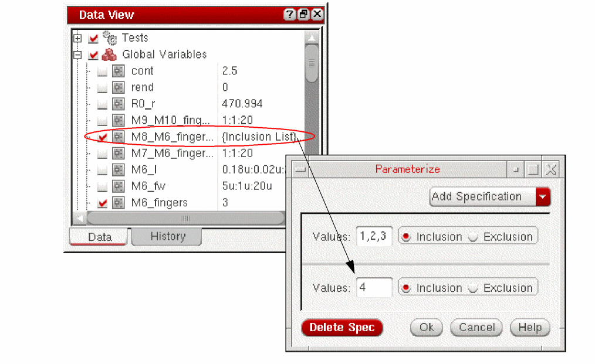Uncheck the M8_M6_finger... variable checkbox
Viewport: 595px width, 364px height.
click(x=103, y=138)
